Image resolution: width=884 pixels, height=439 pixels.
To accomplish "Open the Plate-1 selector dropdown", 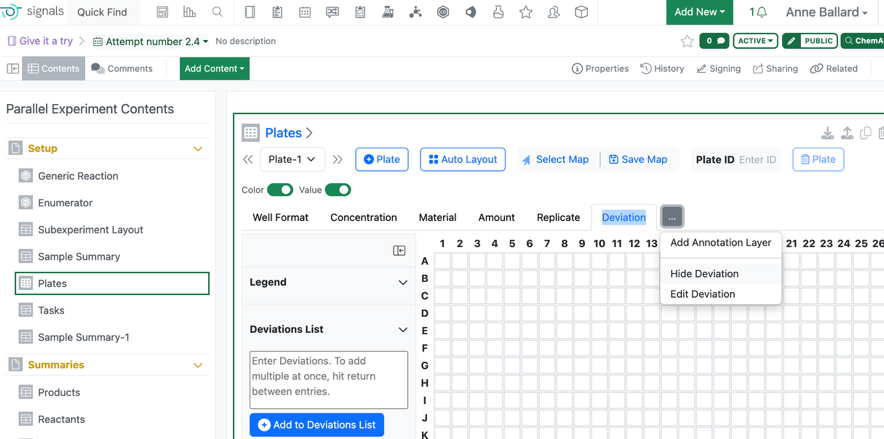I will (x=292, y=159).
